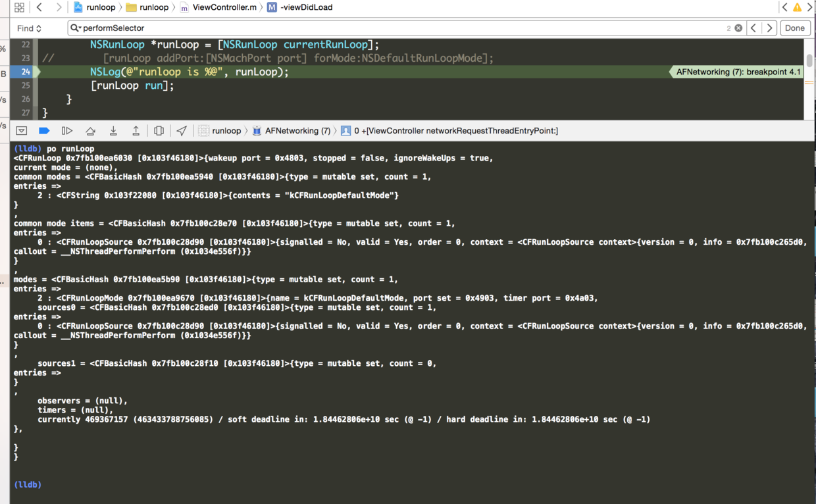Image resolution: width=816 pixels, height=504 pixels.
Task: Click 'NSRunLoop currentRunLoop' code line
Action: pos(235,45)
